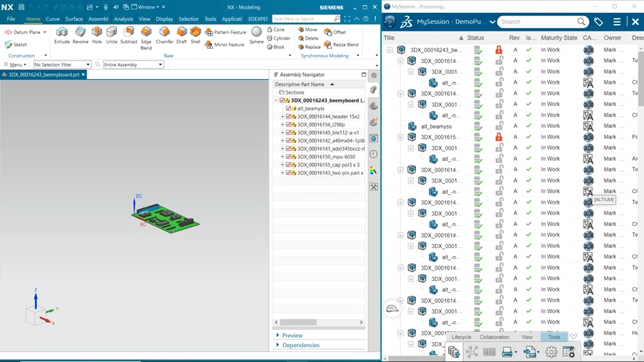Open the 3DEXPERIENCE compass icon
Screen dimensions: 644x362
point(390,21)
